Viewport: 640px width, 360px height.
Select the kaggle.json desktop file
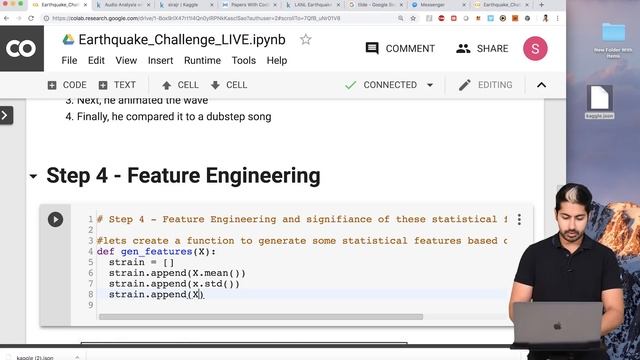click(x=599, y=102)
